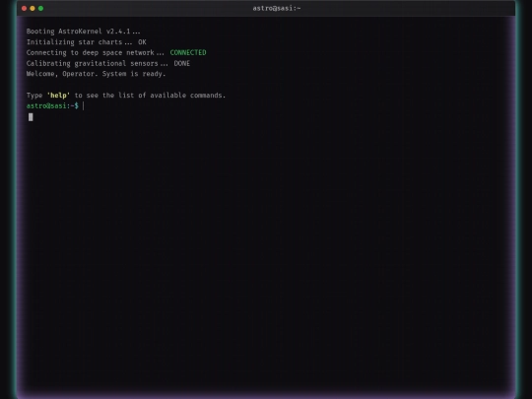Image resolution: width=532 pixels, height=399 pixels.
Task: Click the highlighted 'help' word
Action: coord(58,96)
